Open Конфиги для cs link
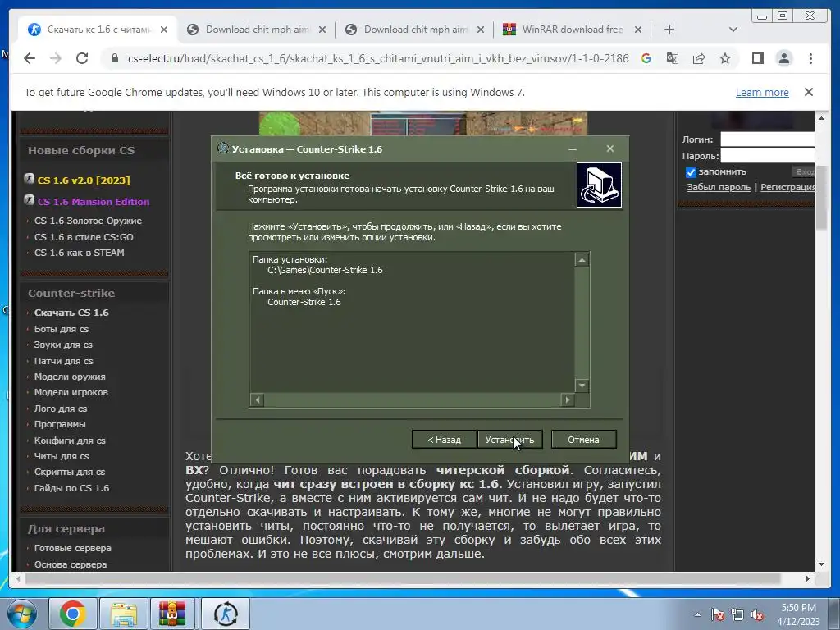Screen dimensions: 840x630 coord(70,441)
